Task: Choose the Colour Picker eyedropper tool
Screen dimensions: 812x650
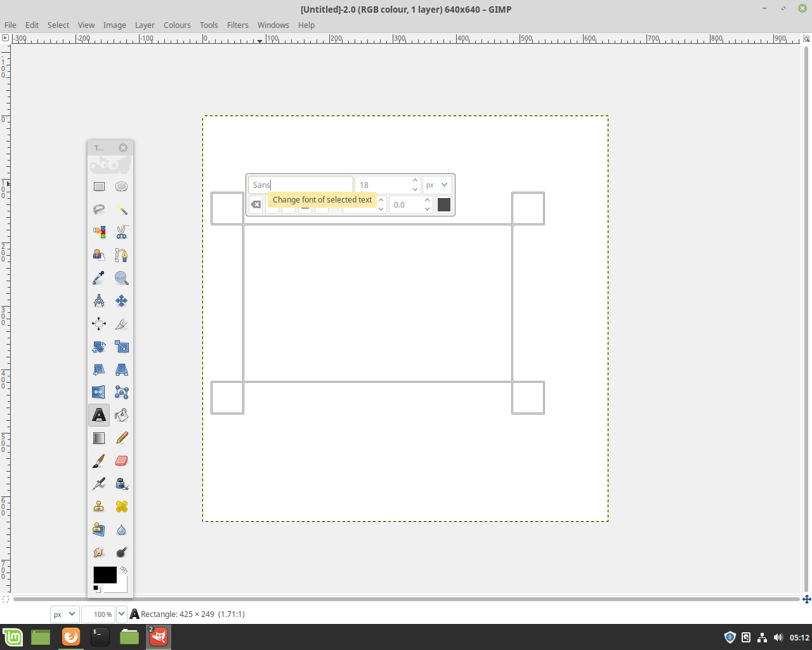Action: [x=99, y=278]
